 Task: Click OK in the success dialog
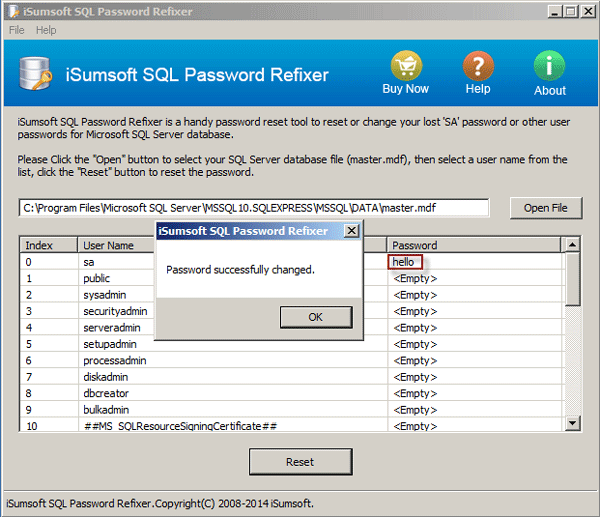[x=316, y=317]
